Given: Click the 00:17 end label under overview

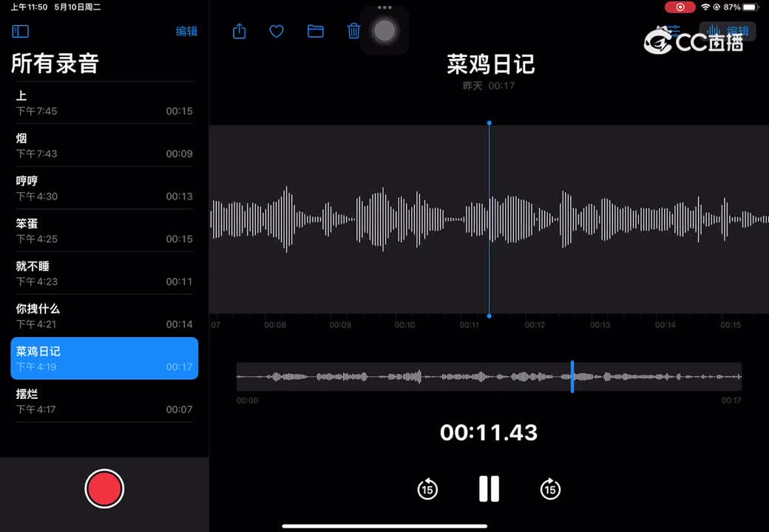Looking at the screenshot, I should point(731,400).
